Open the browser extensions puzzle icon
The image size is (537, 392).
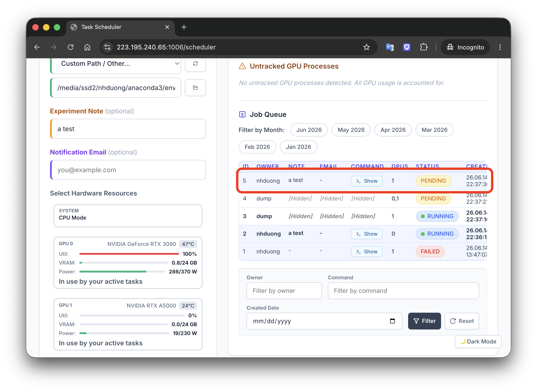[x=424, y=47]
